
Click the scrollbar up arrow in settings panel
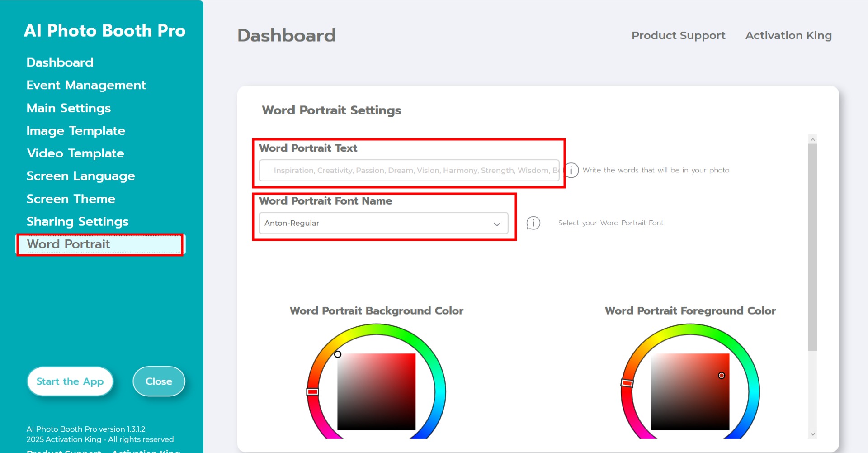pyautogui.click(x=813, y=139)
